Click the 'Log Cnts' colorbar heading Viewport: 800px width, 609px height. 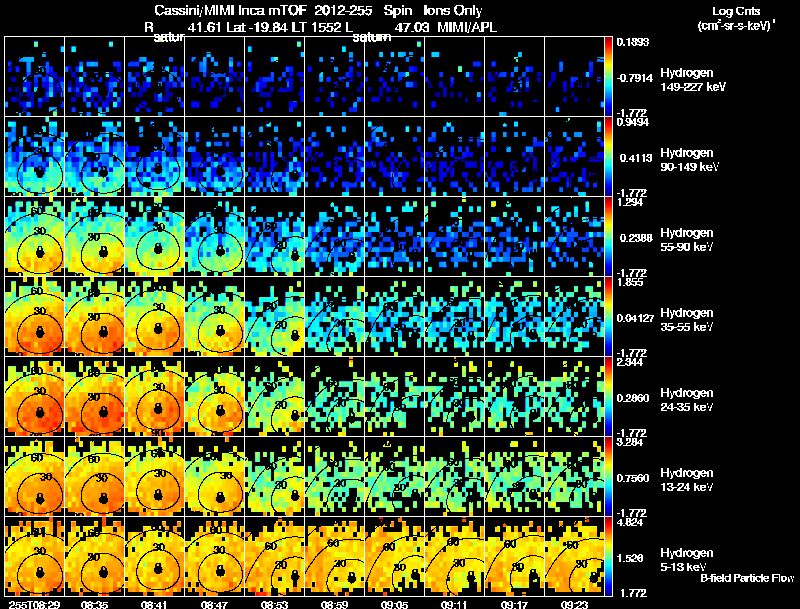point(736,11)
